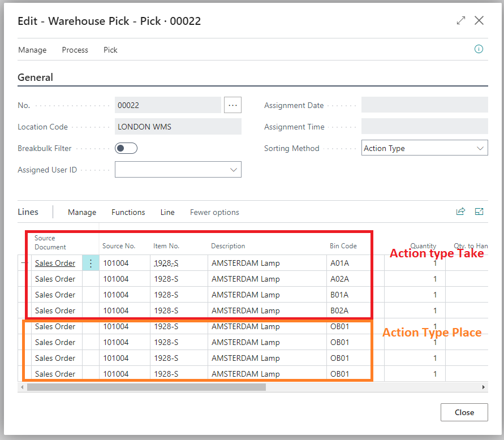This screenshot has width=504, height=440.
Task: Open the information circle icon
Action: (x=479, y=49)
